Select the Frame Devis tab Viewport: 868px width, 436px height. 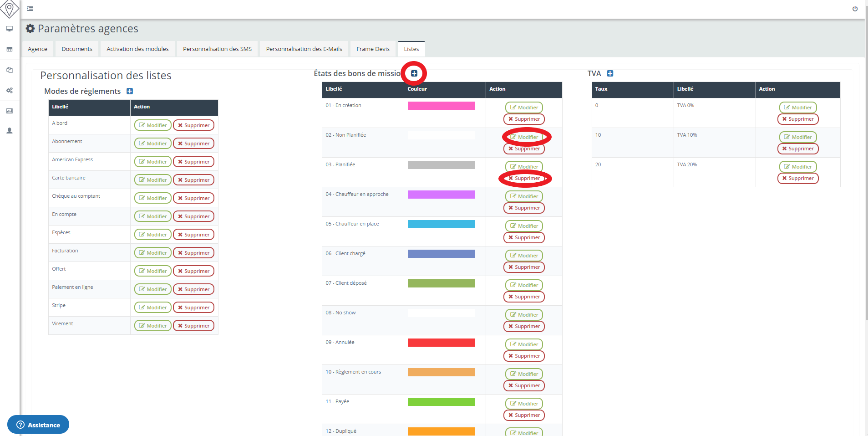click(x=373, y=49)
